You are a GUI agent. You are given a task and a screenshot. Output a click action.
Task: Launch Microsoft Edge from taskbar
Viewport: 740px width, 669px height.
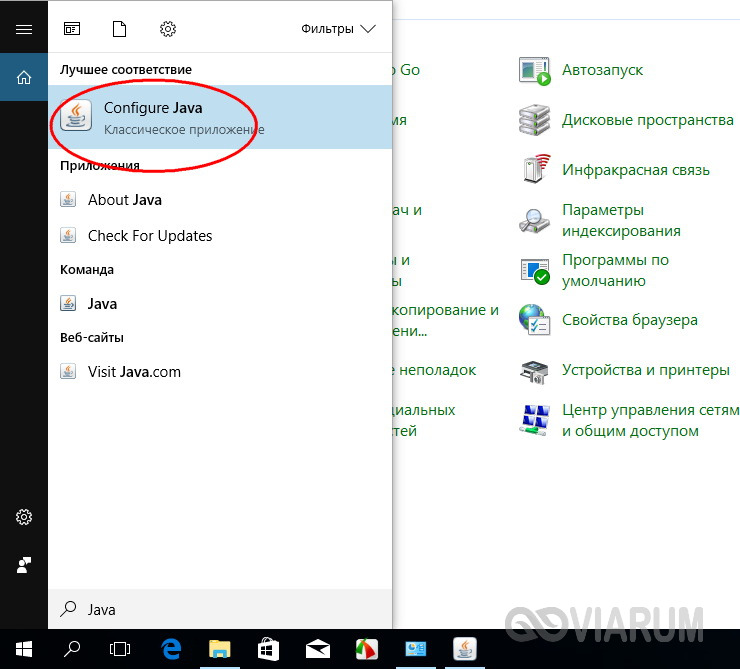pos(171,649)
